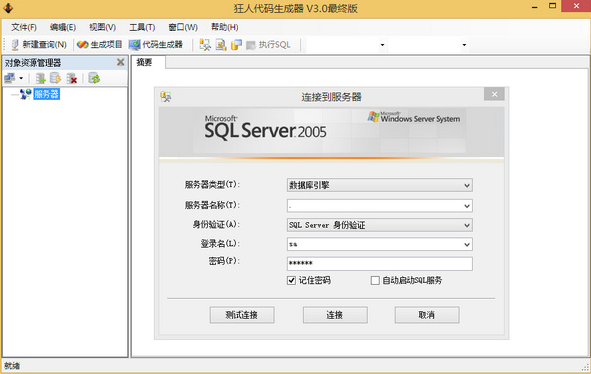
Task: Click the add server icon with green plus
Action: 40,78
